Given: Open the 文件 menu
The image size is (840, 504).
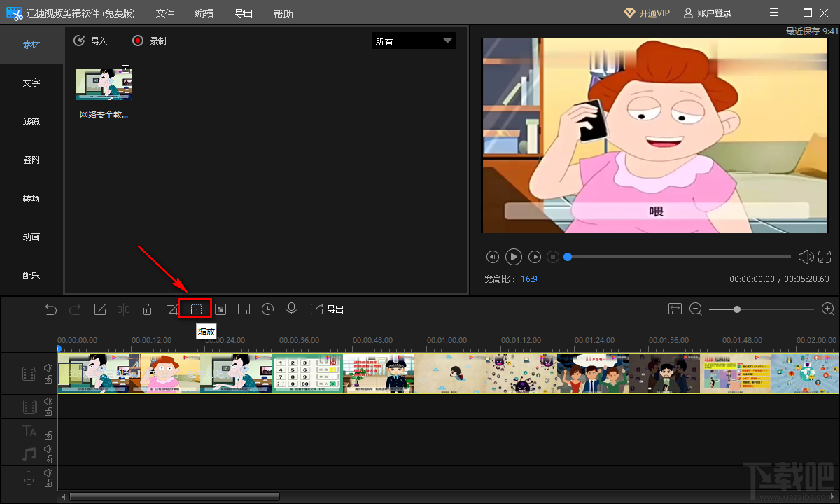Looking at the screenshot, I should tap(164, 13).
